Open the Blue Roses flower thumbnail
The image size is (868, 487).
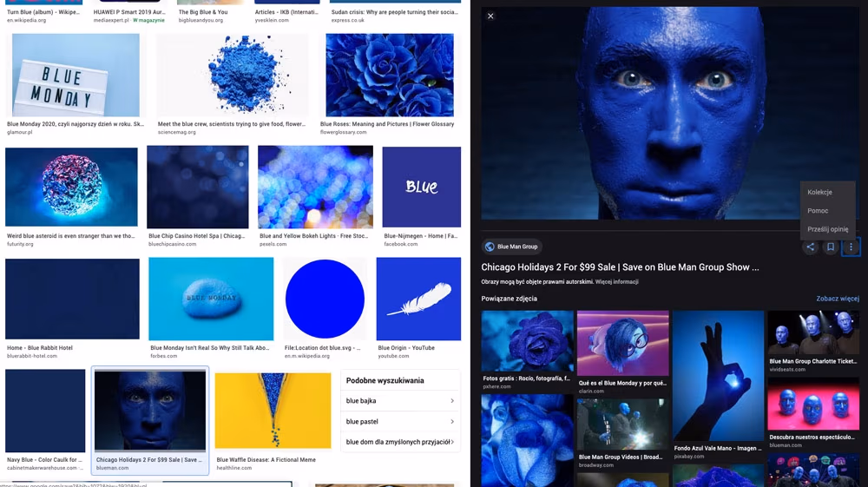point(390,76)
